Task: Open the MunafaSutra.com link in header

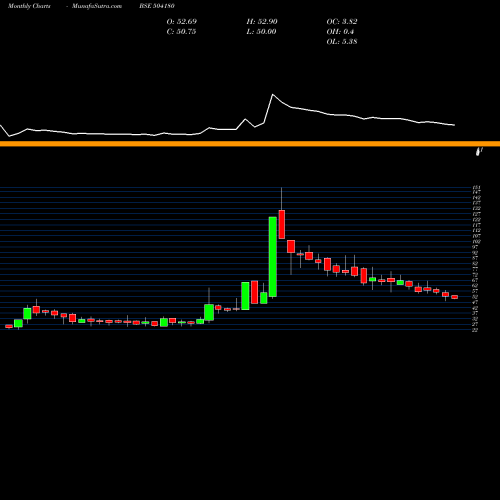Action: click(97, 6)
